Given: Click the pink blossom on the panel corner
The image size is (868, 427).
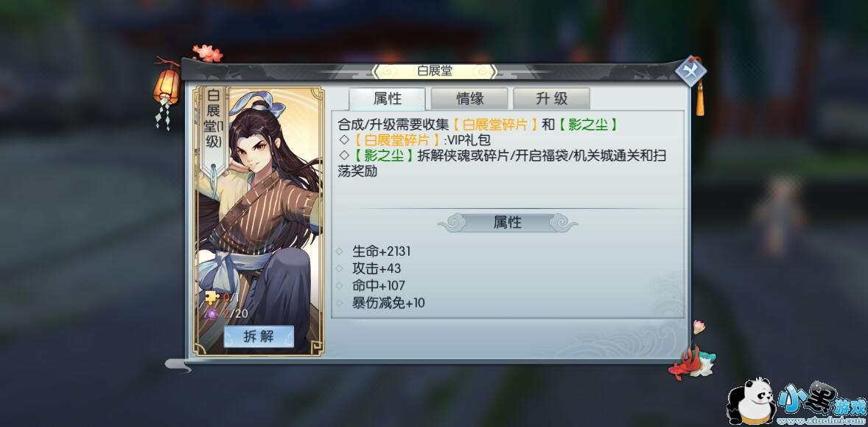Looking at the screenshot, I should tap(208, 52).
